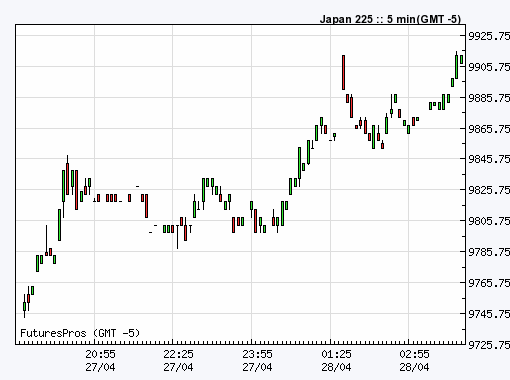Click the price label 9865.75
Screen dimensions: 510x380
489,129
